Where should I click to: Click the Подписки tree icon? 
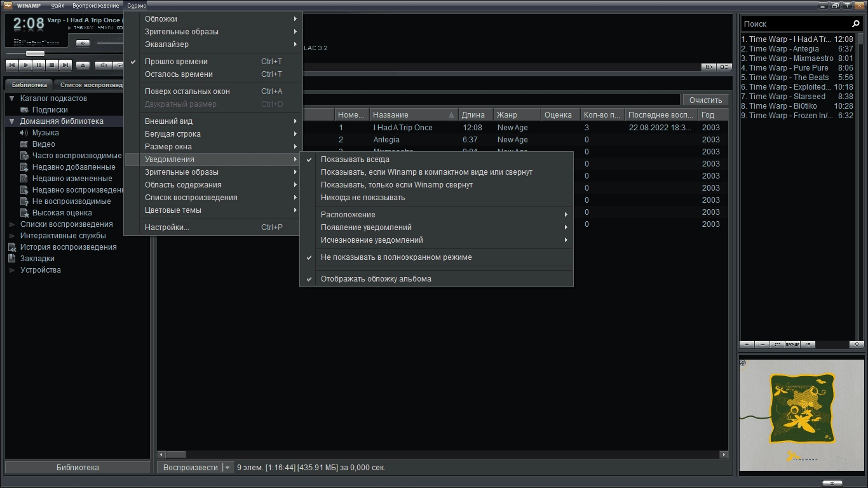pyautogui.click(x=25, y=110)
